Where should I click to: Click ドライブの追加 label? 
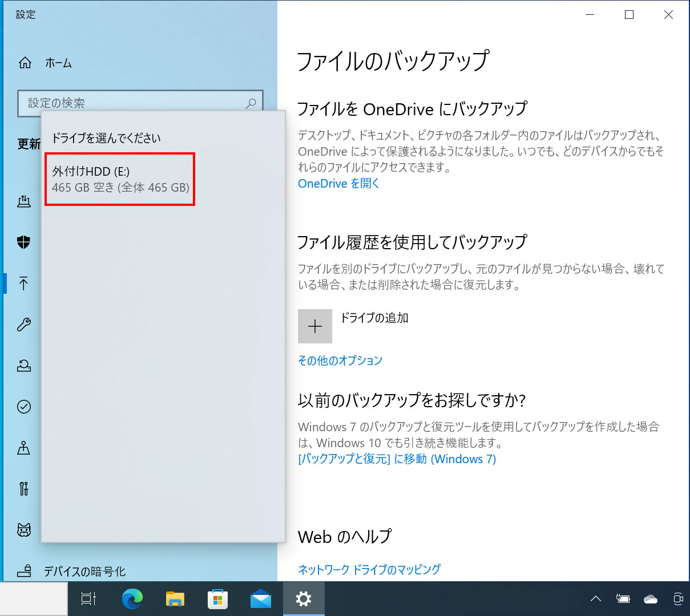click(374, 318)
